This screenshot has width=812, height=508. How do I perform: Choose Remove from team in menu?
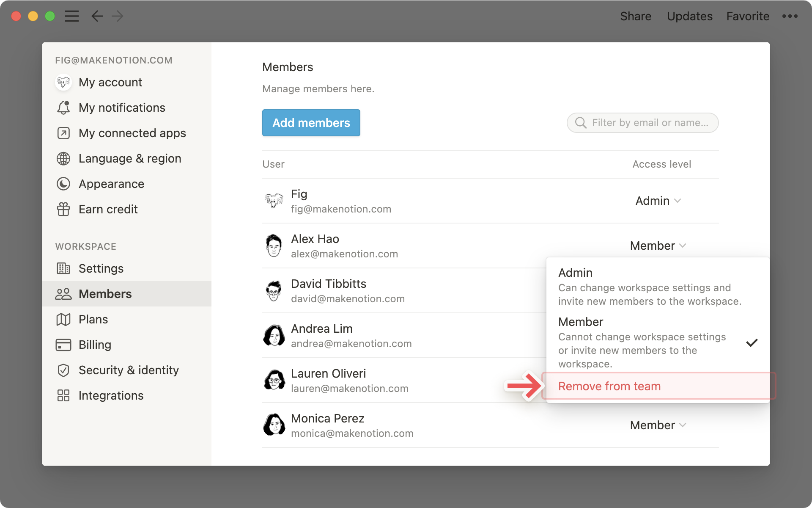(609, 386)
